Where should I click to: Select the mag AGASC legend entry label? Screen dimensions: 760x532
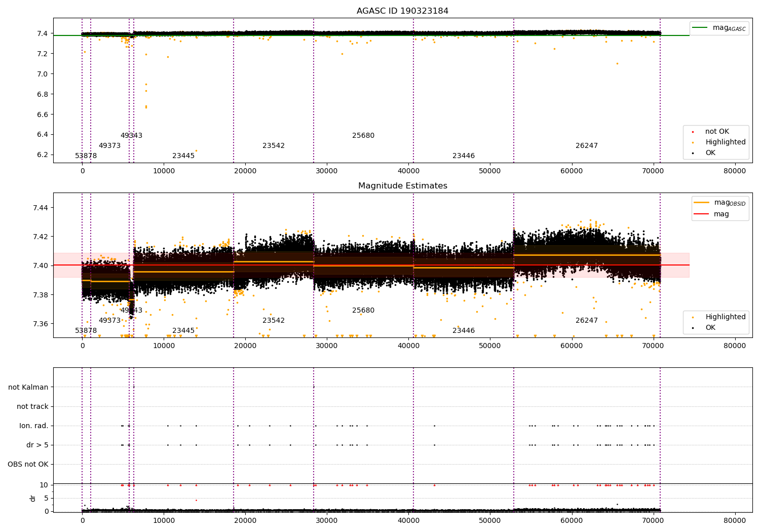click(729, 28)
